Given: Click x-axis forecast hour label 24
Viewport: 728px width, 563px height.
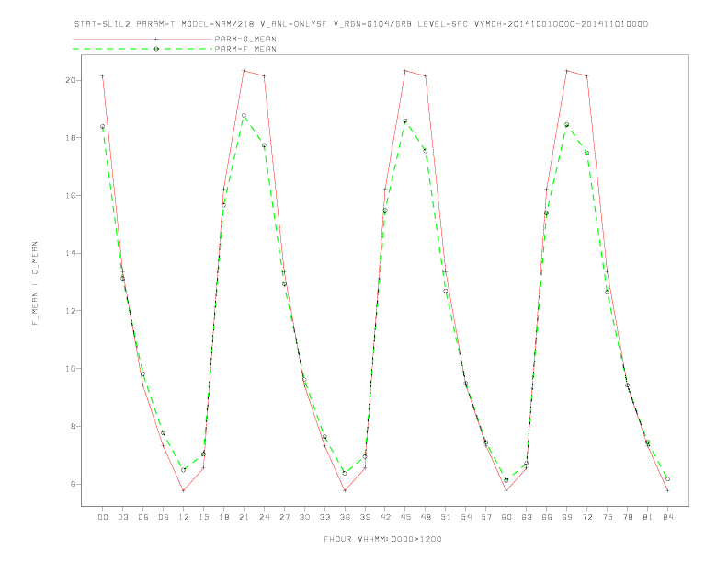Looking at the screenshot, I should (264, 517).
